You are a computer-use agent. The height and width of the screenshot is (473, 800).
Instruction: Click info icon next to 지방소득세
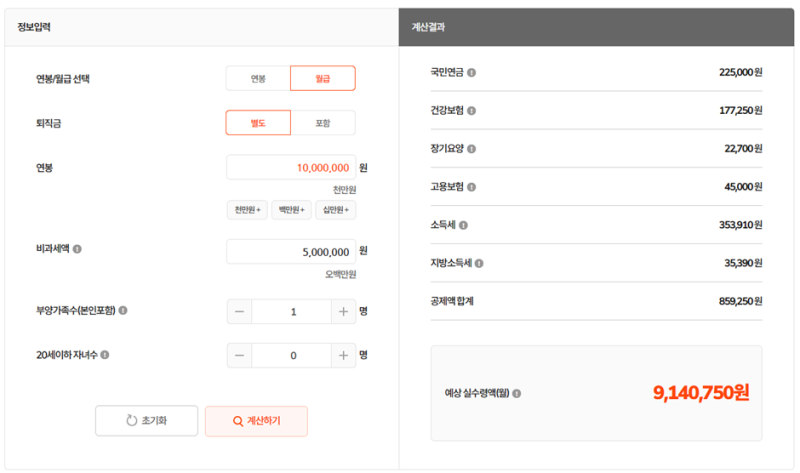pos(479,263)
